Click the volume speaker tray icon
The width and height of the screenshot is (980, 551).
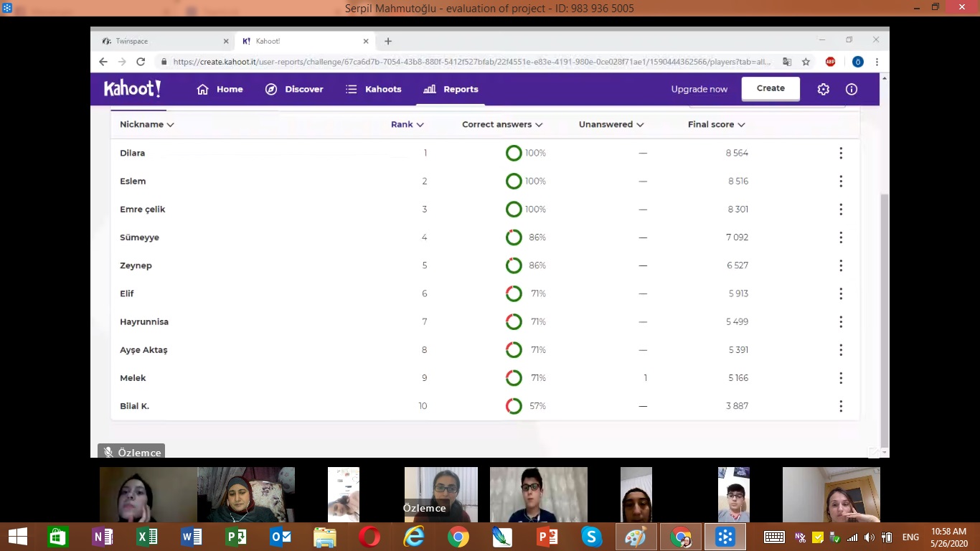pos(870,537)
